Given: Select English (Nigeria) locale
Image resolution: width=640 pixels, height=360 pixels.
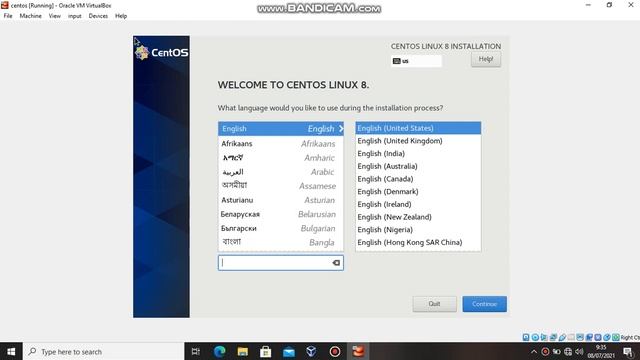Looking at the screenshot, I should pyautogui.click(x=418, y=229).
